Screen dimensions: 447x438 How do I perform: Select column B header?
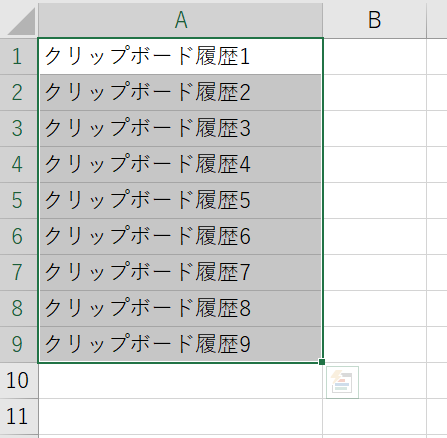(x=374, y=20)
